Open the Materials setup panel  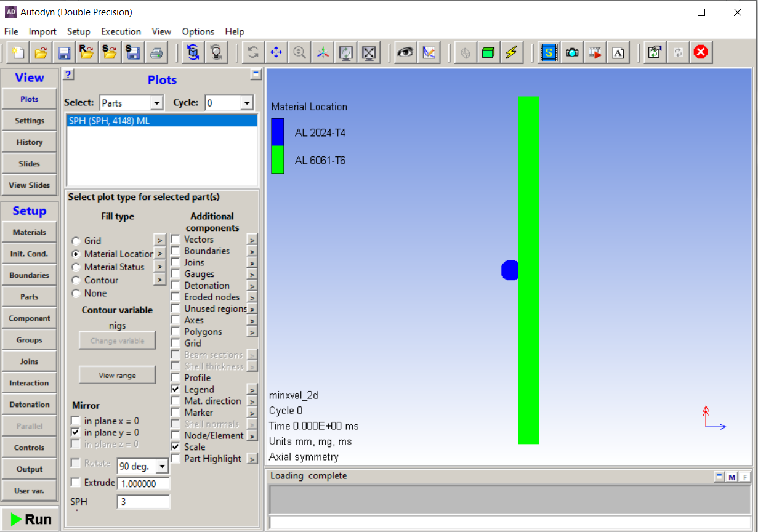tap(30, 232)
